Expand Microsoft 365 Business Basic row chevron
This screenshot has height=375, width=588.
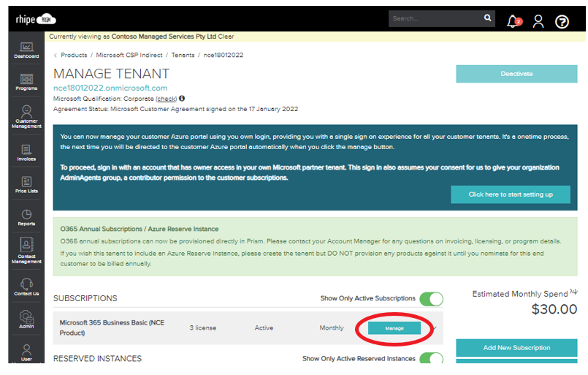point(435,328)
